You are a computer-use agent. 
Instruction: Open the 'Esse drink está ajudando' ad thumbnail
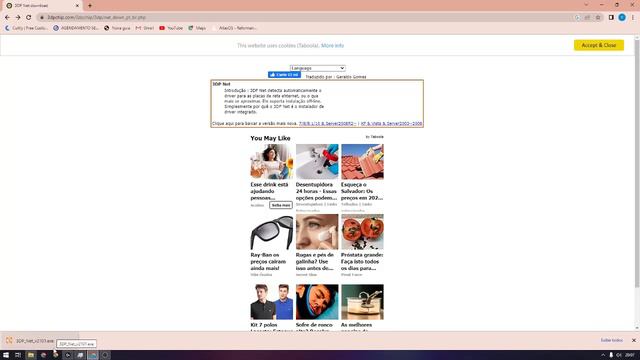coord(271,162)
